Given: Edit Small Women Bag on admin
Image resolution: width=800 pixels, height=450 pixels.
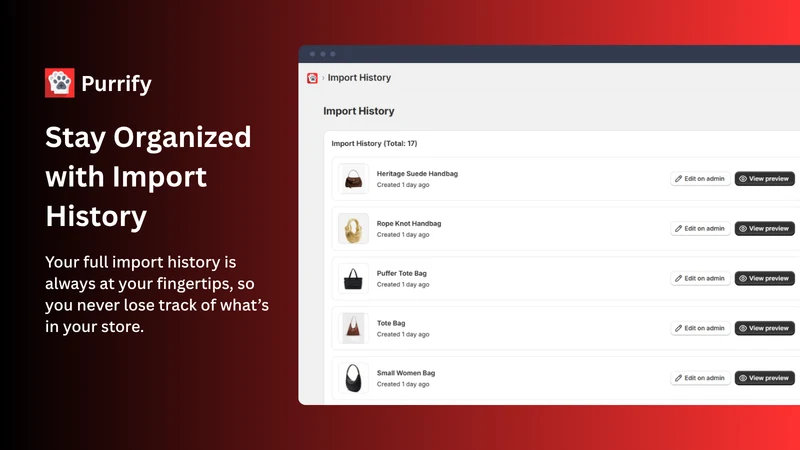Looking at the screenshot, I should click(x=700, y=378).
